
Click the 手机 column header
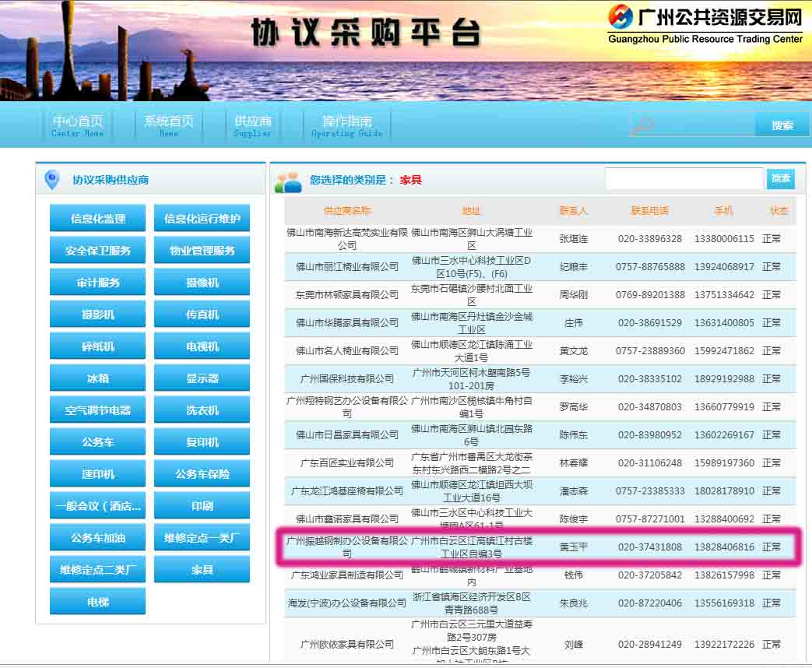[x=724, y=211]
